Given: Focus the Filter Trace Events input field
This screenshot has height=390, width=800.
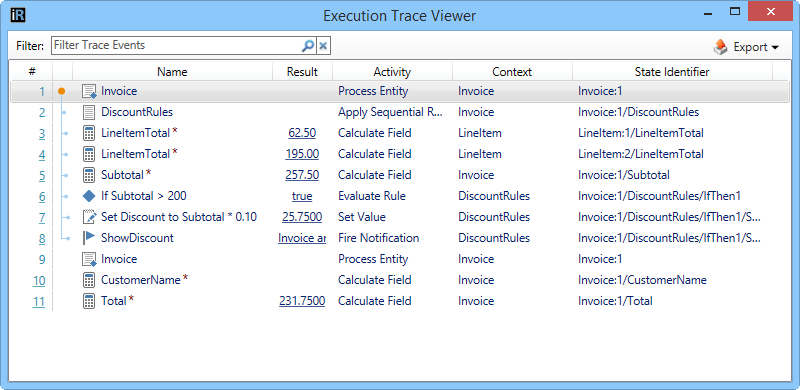Looking at the screenshot, I should [177, 45].
